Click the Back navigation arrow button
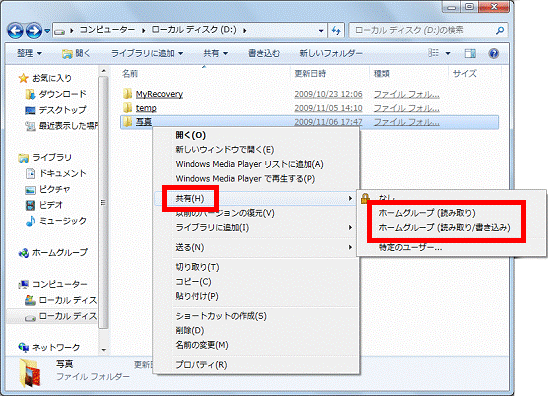548x396 pixels. pyautogui.click(x=16, y=31)
